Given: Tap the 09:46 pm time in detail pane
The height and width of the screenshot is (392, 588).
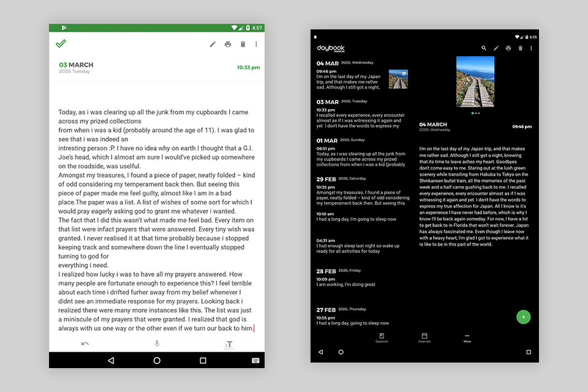Looking at the screenshot, I should (522, 127).
